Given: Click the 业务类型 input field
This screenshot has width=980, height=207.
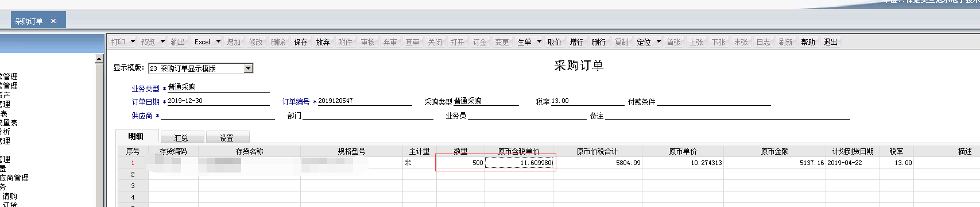Looking at the screenshot, I should point(218,87).
